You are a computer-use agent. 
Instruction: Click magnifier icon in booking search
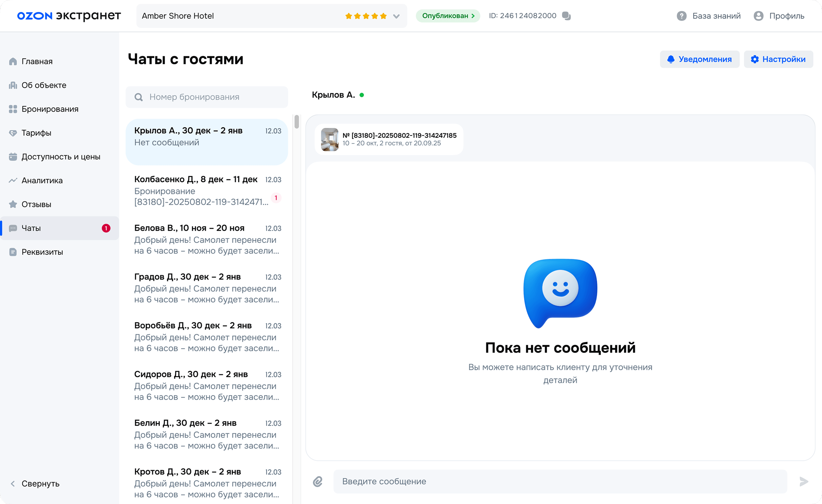(x=138, y=97)
